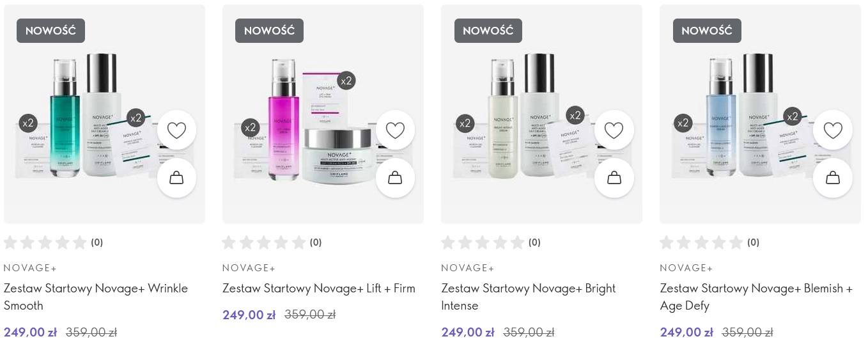The width and height of the screenshot is (868, 348).
Task: Open Zestaw Startowy Novage+ Lift + Firm link
Action: click(319, 289)
